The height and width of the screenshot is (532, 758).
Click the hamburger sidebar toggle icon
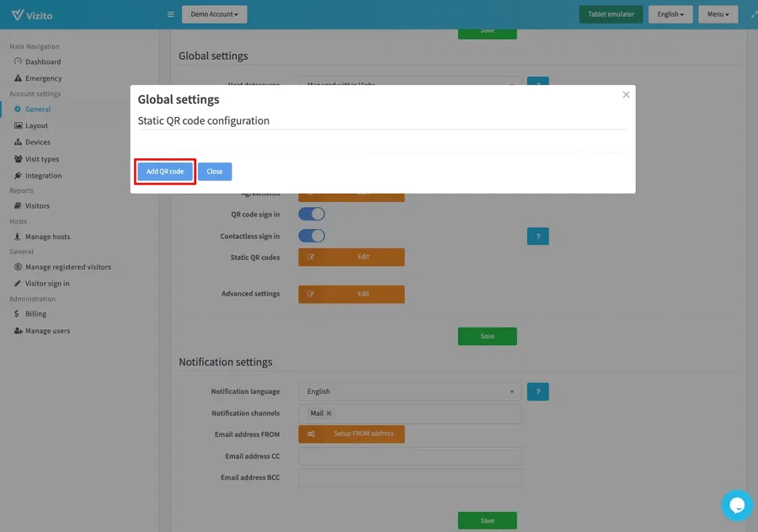170,14
